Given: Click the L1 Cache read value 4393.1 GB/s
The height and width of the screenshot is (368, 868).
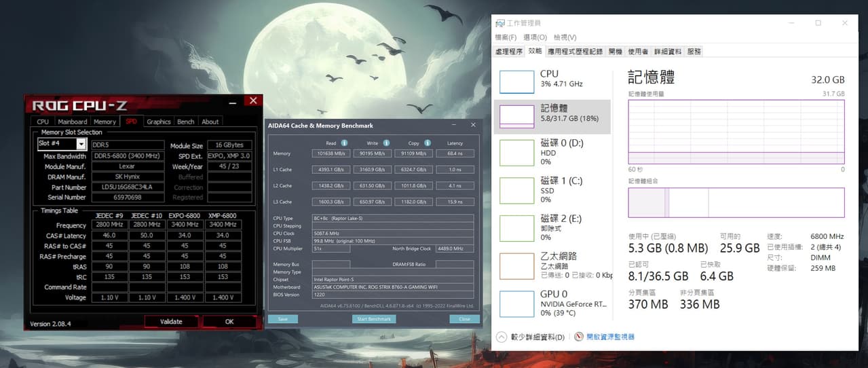Looking at the screenshot, I should click(x=331, y=170).
